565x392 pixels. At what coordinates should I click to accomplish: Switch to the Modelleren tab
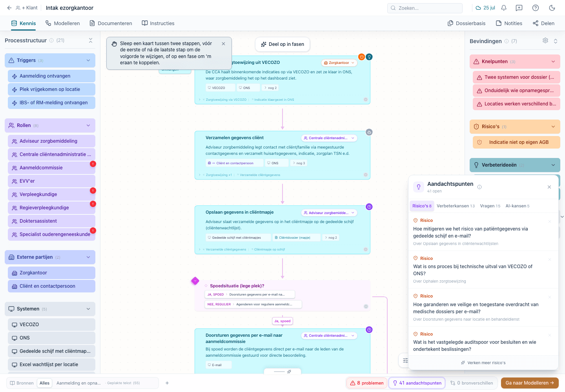[x=63, y=24]
